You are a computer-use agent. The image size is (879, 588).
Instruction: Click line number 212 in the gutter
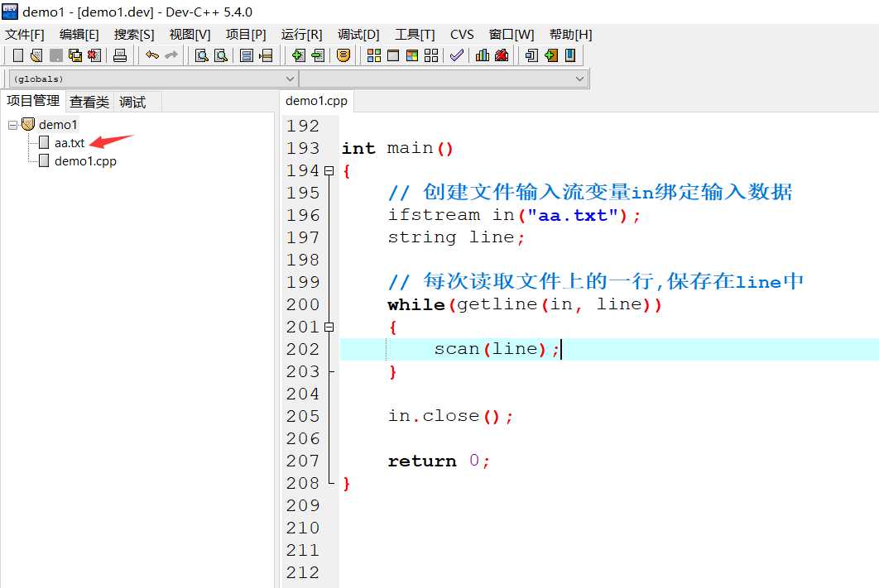click(x=303, y=573)
